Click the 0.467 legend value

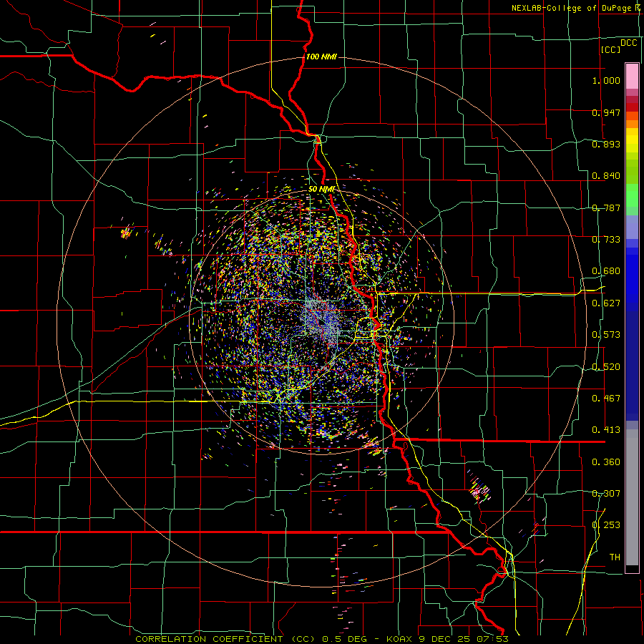click(606, 399)
